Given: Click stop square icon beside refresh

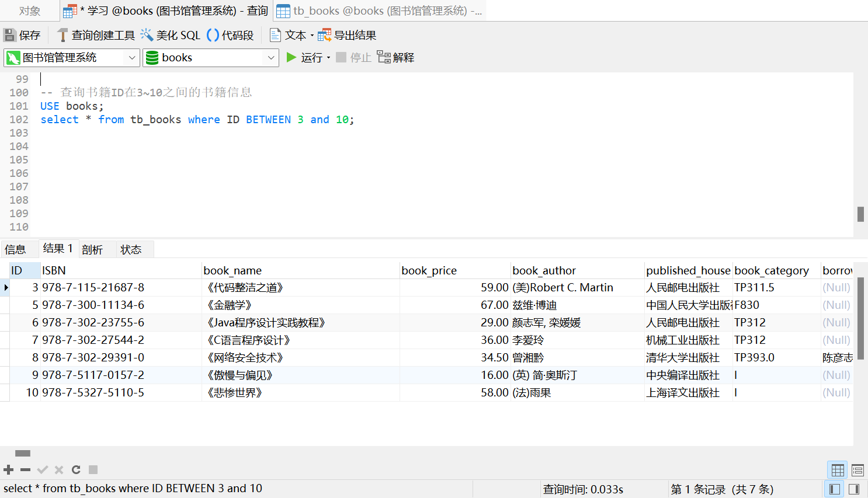Looking at the screenshot, I should (93, 469).
